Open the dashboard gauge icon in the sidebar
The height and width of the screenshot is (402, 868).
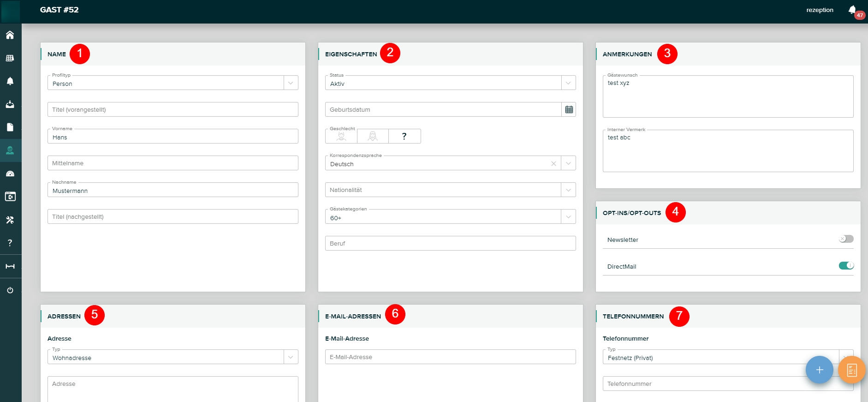click(x=10, y=174)
